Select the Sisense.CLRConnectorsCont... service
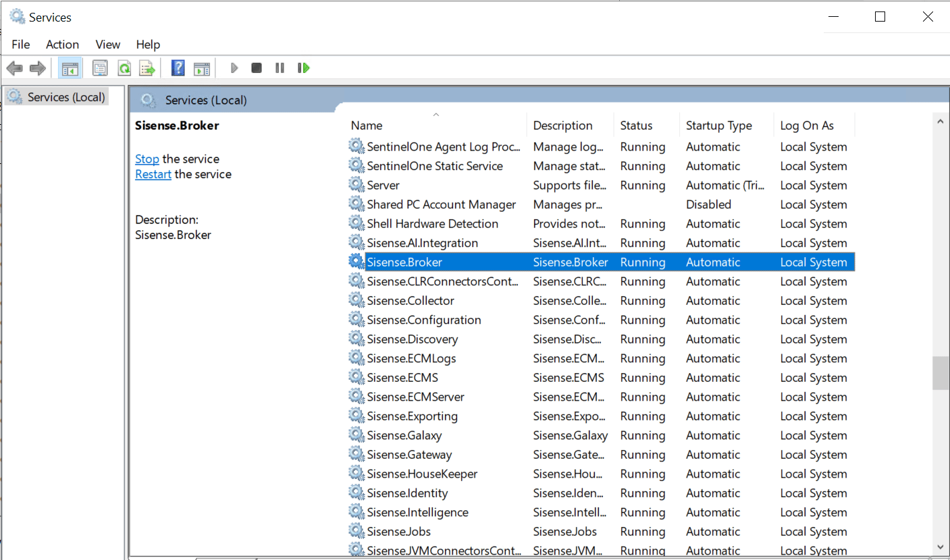The image size is (950, 560). tap(442, 281)
